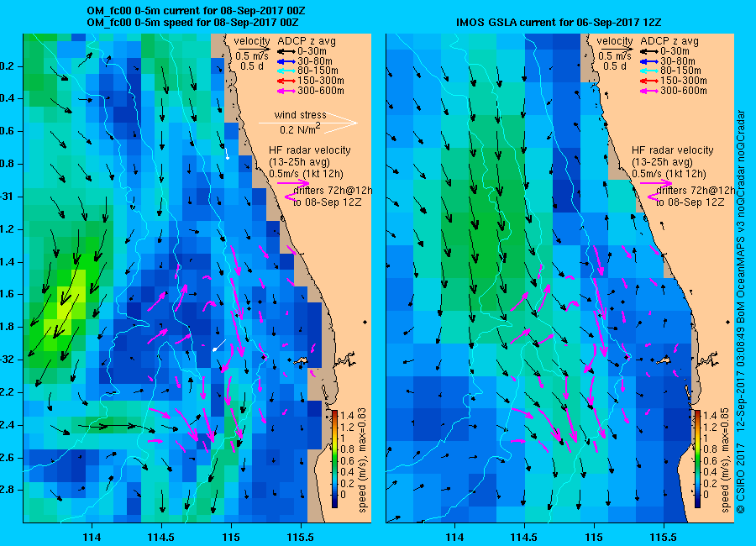The height and width of the screenshot is (546, 756).
Task: Click latitude label 1.6 on left axis
Action: pos(7,294)
